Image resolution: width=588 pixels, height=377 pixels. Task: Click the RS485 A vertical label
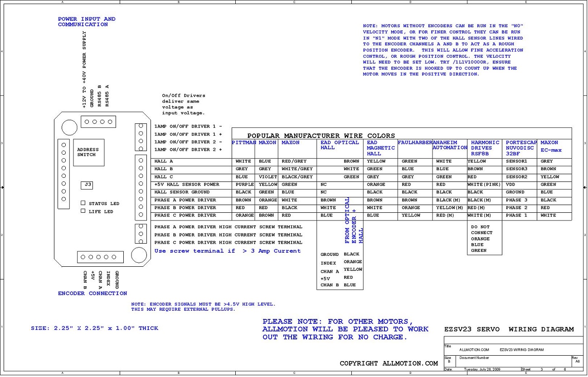(107, 96)
